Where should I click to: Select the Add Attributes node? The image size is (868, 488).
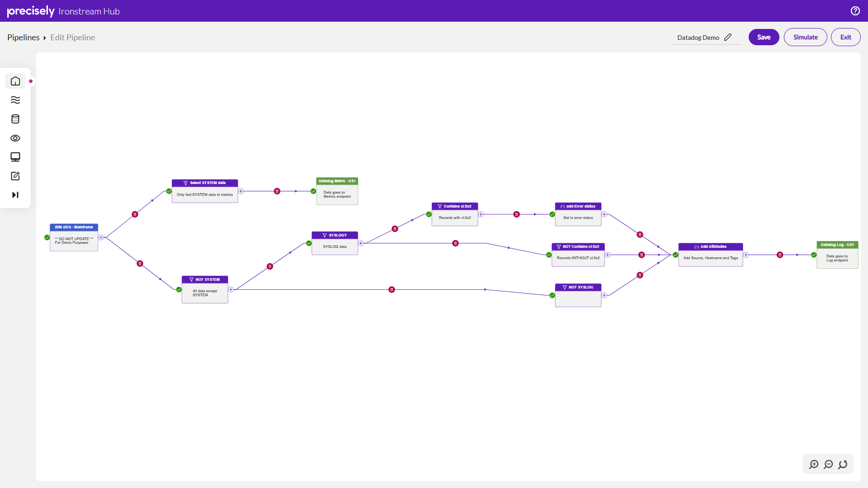[x=711, y=255]
